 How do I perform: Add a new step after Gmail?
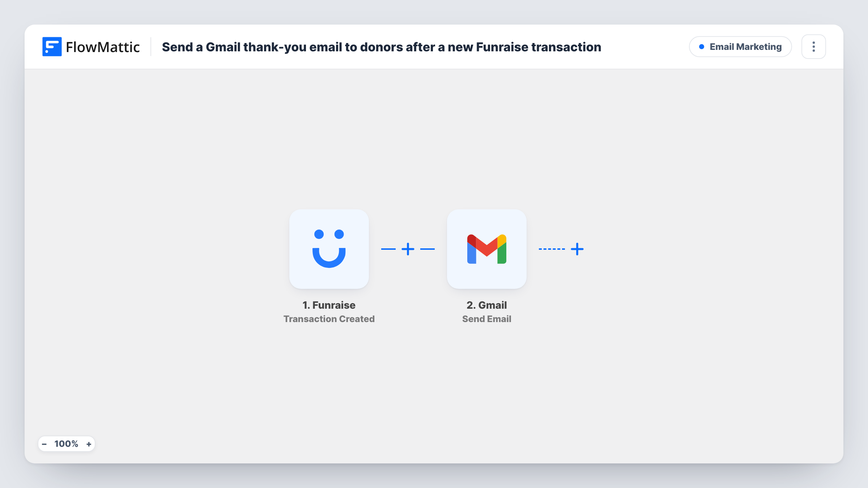pos(577,249)
